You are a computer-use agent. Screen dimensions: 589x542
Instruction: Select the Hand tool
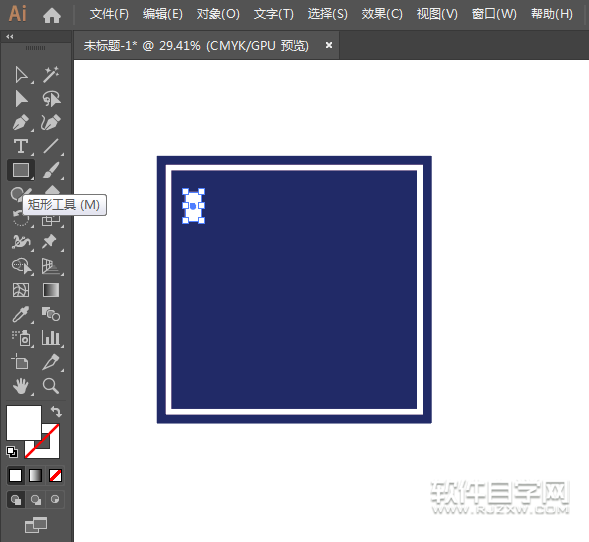21,386
